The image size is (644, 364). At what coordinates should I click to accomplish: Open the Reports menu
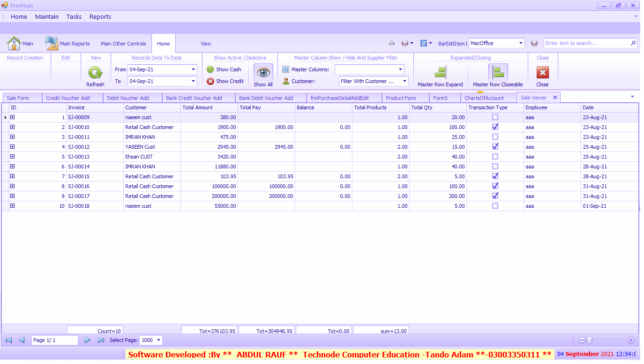pos(100,16)
